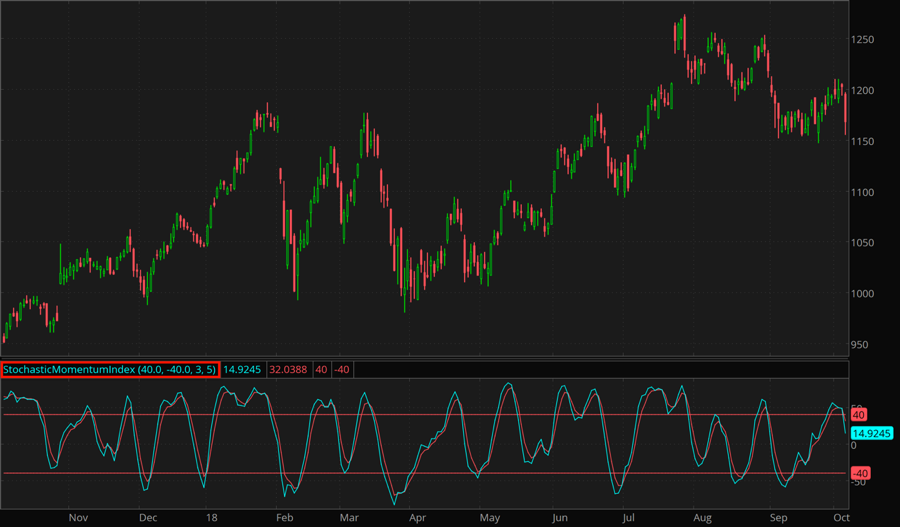Viewport: 900px width, 527px height.
Task: Click the Jul label on time axis
Action: tap(629, 518)
